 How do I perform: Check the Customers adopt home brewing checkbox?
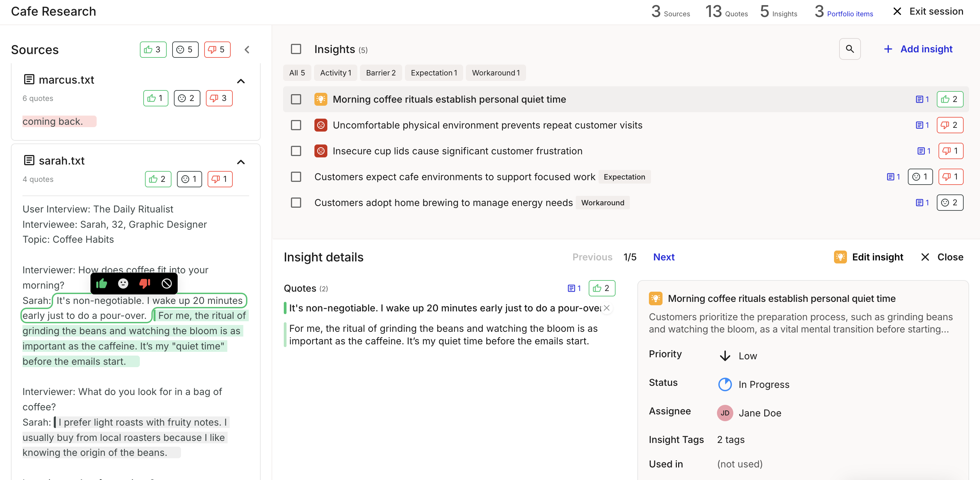(296, 203)
